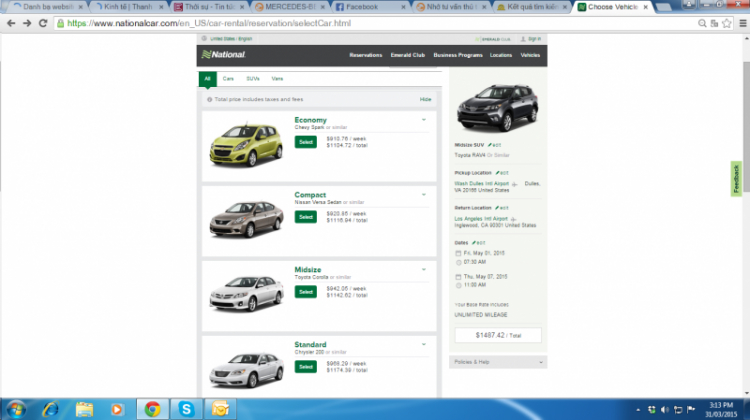Open the Reservations menu
This screenshot has height=420, width=750.
click(365, 55)
